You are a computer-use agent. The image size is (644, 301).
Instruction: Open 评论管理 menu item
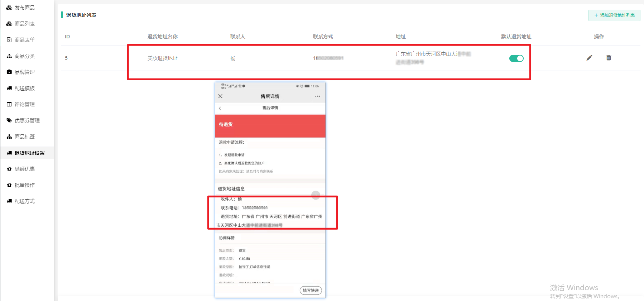(25, 104)
